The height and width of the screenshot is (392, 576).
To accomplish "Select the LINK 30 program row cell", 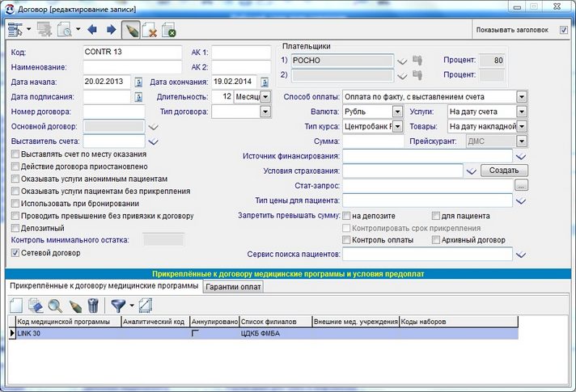I will click(68, 334).
